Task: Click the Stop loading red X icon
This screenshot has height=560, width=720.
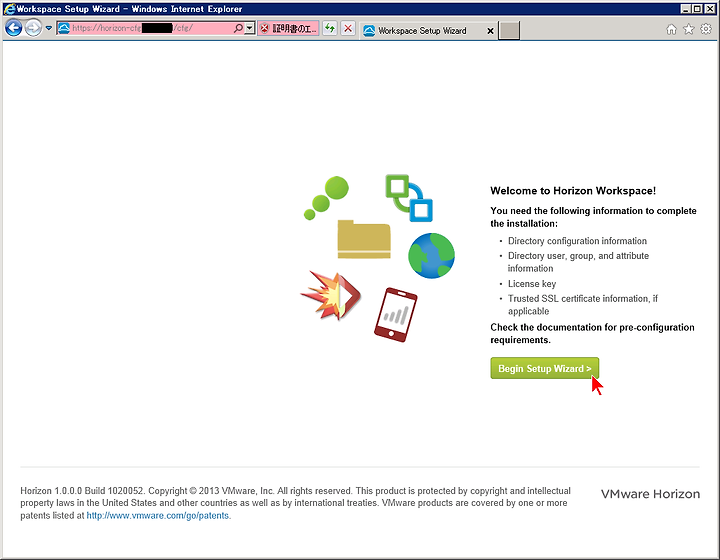Action: [x=348, y=28]
